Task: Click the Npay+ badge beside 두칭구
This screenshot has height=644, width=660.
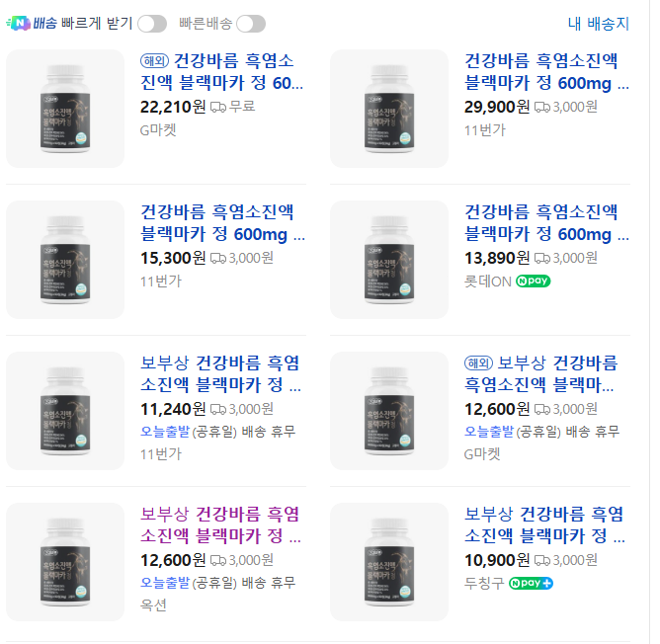Action: point(531,584)
